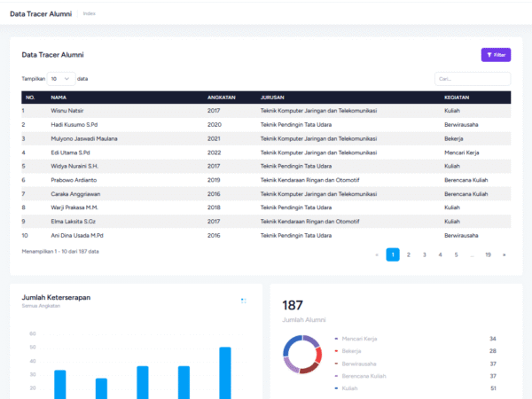Viewport: 532px width, 399px height.
Task: Select pagination page 2
Action: click(409, 254)
